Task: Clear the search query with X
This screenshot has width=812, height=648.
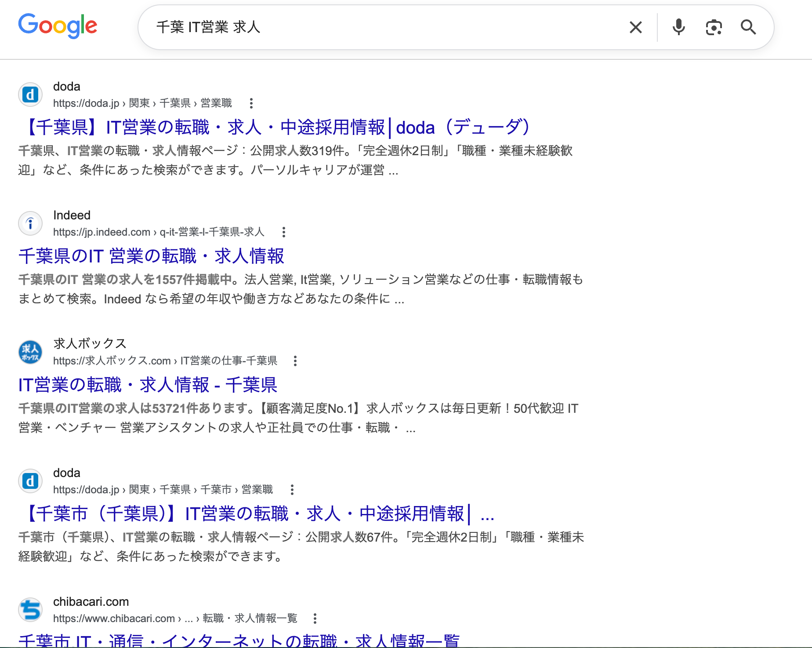Action: pos(635,27)
